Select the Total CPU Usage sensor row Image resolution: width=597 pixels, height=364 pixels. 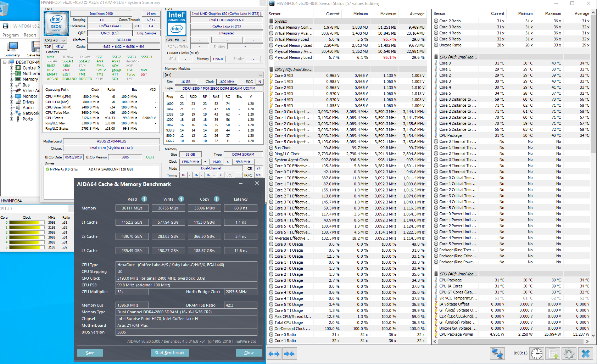point(347,323)
